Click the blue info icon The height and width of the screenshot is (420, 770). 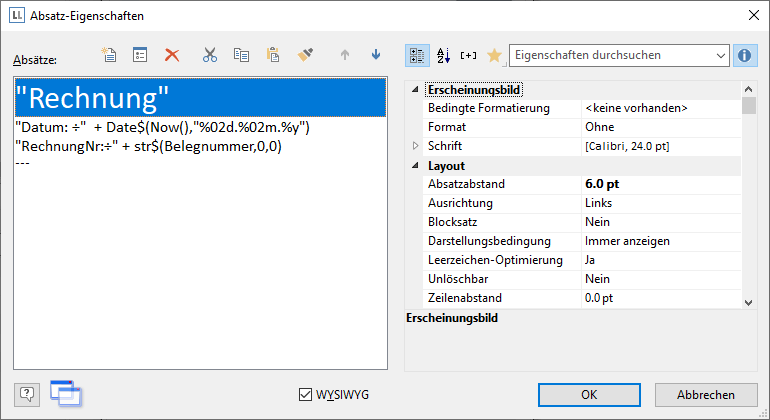[x=744, y=55]
